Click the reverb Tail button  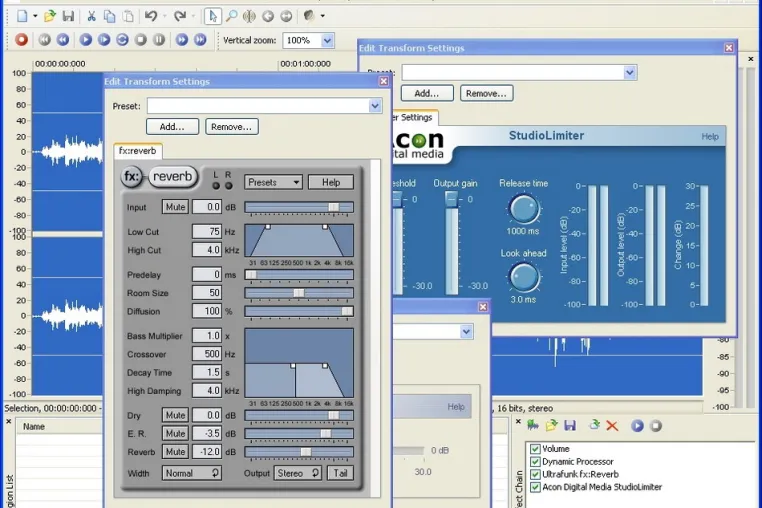coord(340,473)
